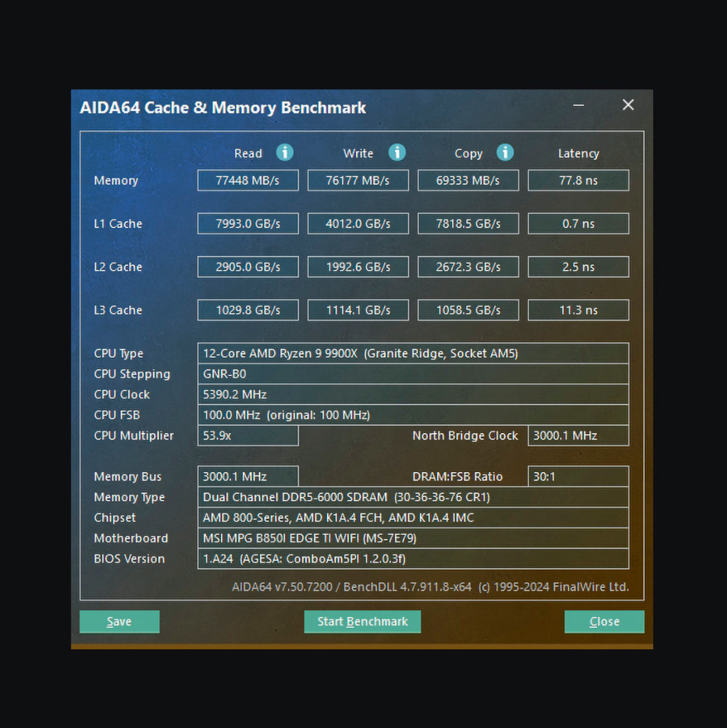This screenshot has height=728, width=727.
Task: Click the CPU Multiplier label
Action: coord(134,436)
